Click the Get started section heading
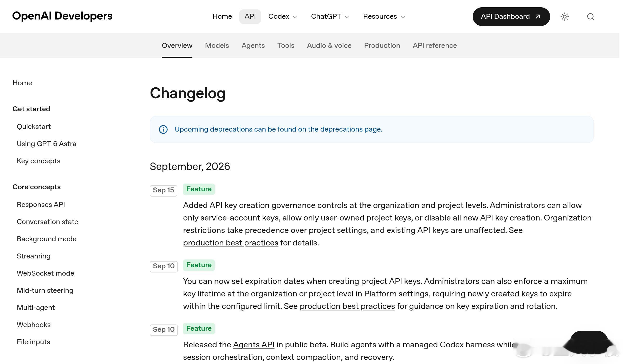The image size is (624, 364). point(31,109)
